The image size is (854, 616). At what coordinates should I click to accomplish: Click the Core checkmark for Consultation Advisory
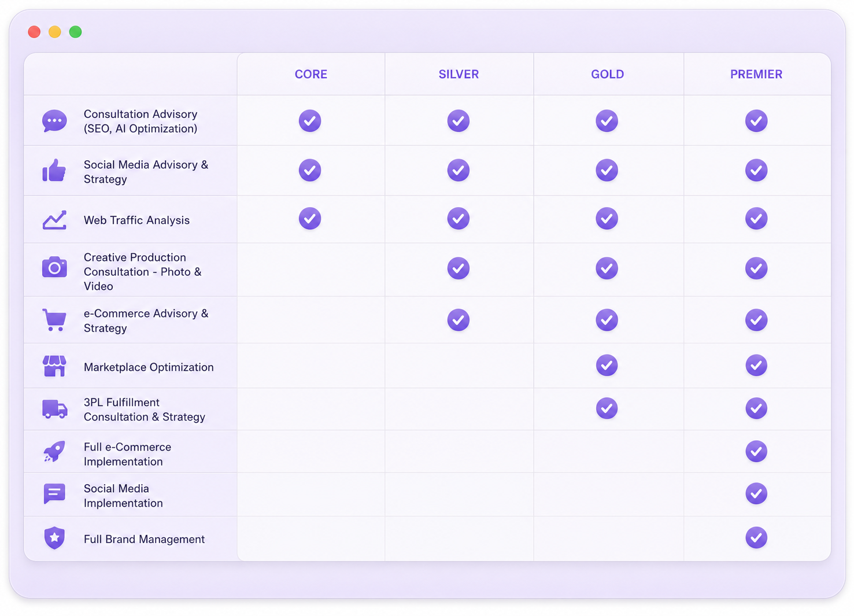(x=310, y=121)
